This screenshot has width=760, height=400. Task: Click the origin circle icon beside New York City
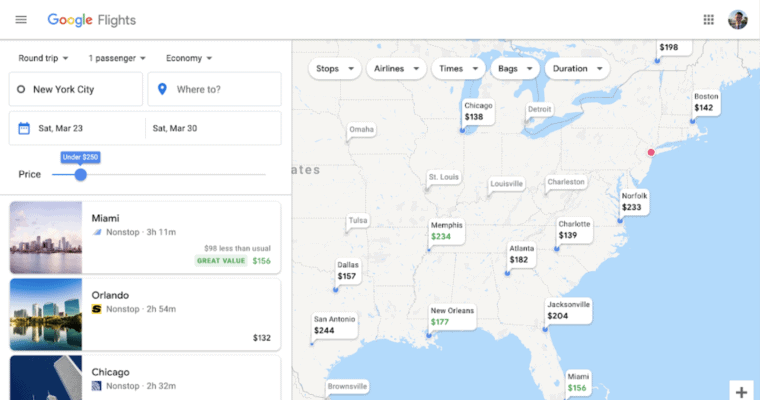(x=20, y=89)
